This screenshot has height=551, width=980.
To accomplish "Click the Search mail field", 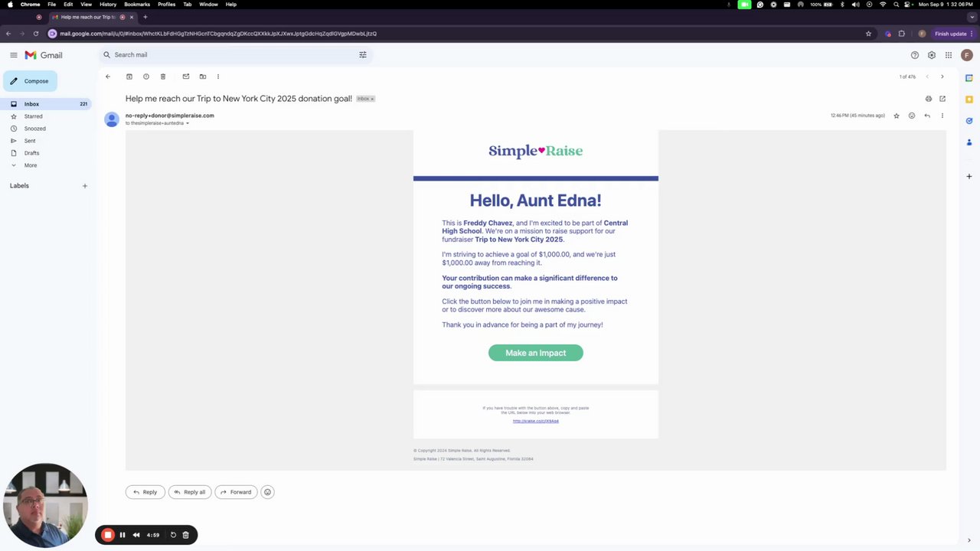I will click(236, 55).
